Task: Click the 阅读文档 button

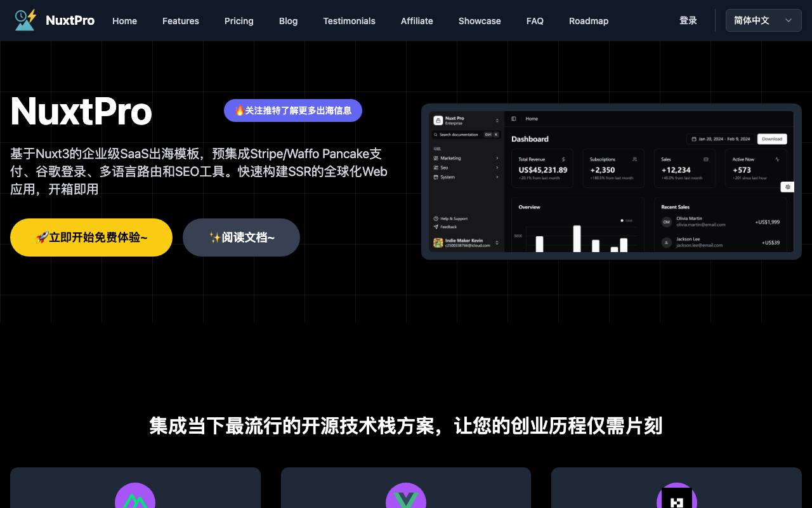Action: tap(241, 237)
